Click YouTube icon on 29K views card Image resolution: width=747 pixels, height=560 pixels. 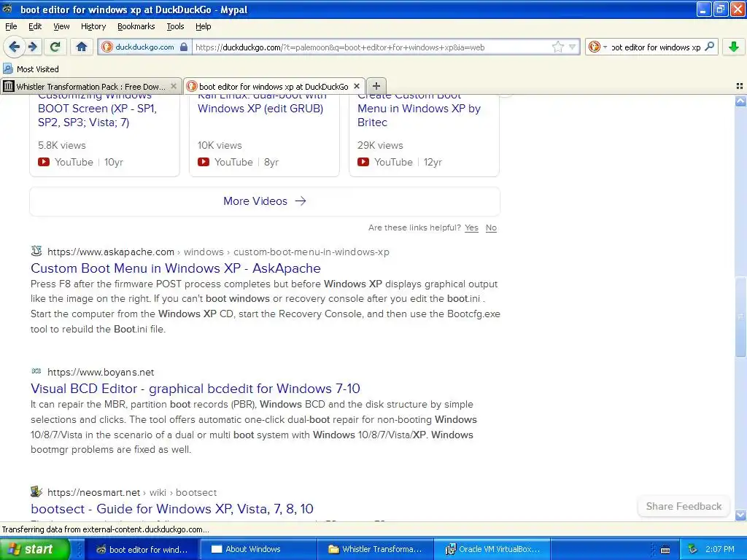pos(363,162)
